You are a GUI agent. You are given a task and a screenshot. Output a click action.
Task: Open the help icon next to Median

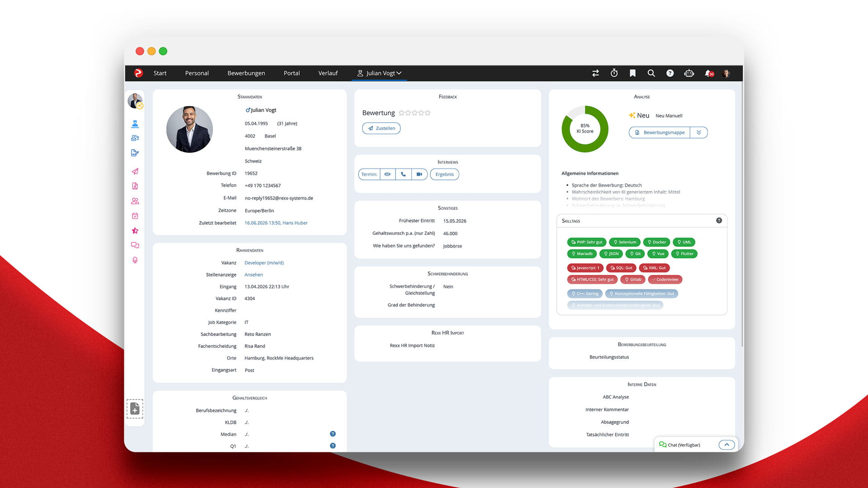pos(333,434)
